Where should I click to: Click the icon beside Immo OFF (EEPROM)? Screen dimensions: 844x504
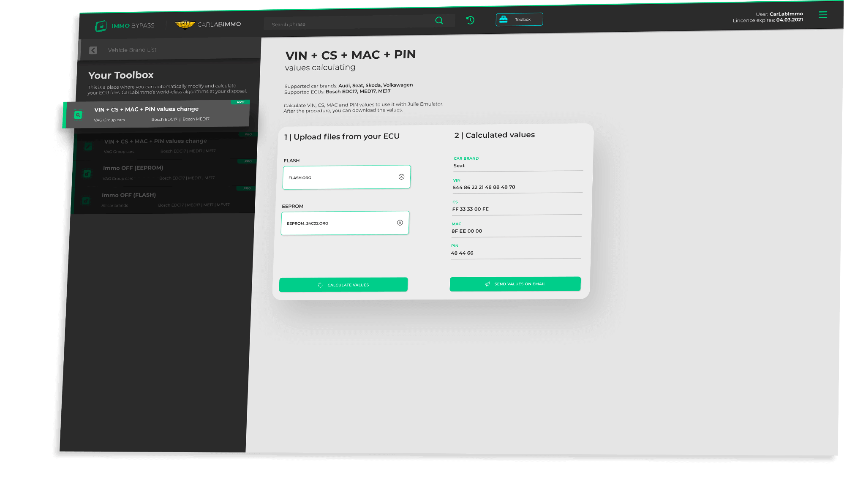click(87, 174)
